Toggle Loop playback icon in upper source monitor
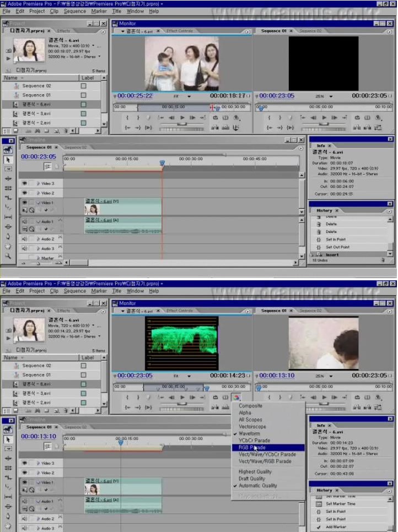This screenshot has height=532, width=398. [x=216, y=118]
